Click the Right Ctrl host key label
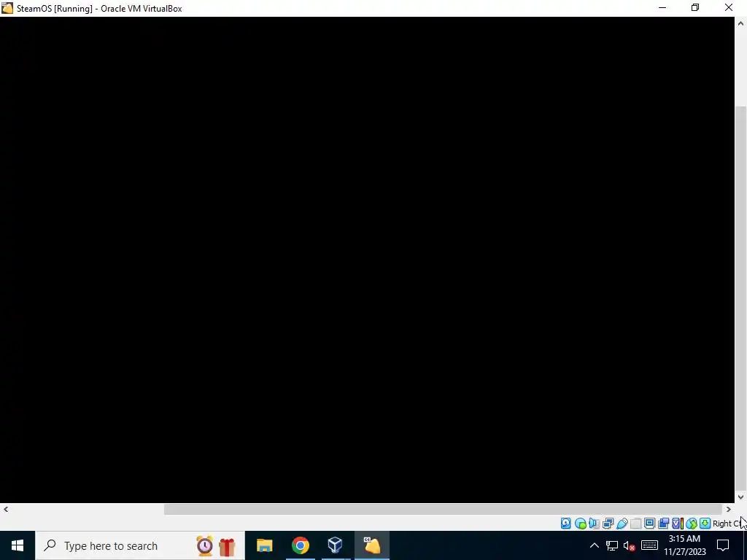This screenshot has height=560, width=747. click(x=729, y=524)
